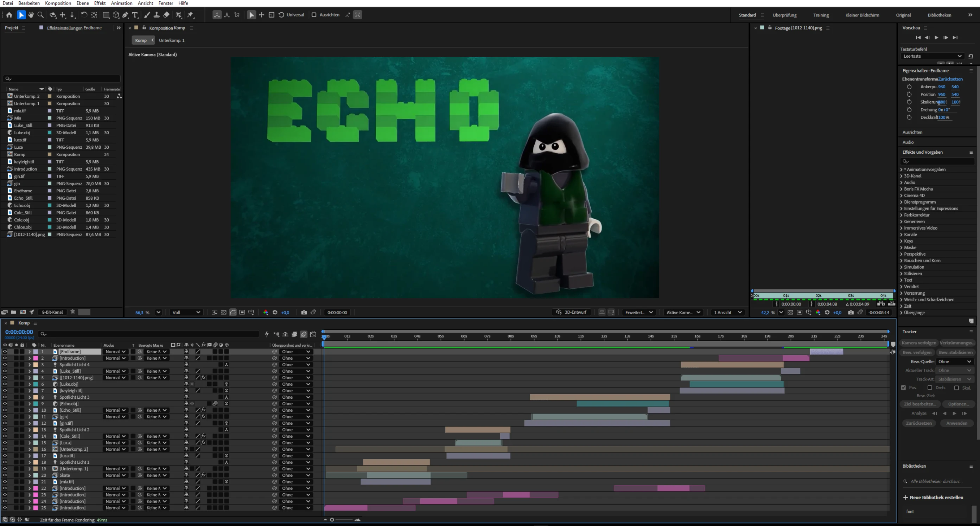Open the Effekt menu

coord(100,3)
